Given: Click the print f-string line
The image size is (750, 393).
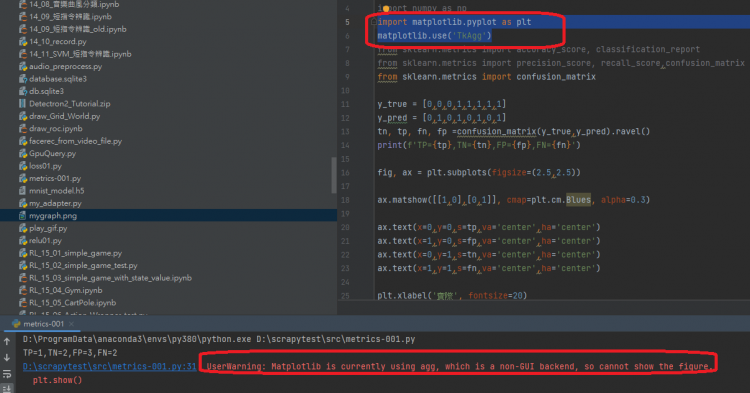Looking at the screenshot, I should 479,145.
